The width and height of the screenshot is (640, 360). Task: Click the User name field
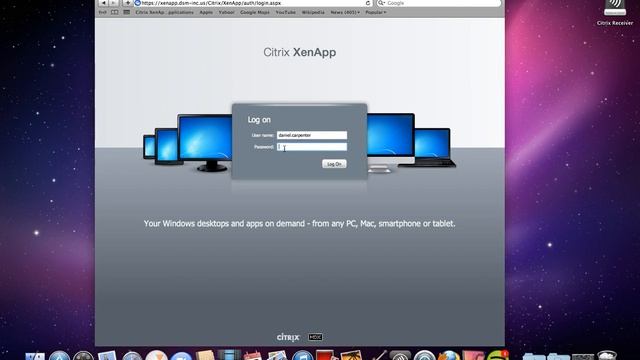pyautogui.click(x=312, y=135)
